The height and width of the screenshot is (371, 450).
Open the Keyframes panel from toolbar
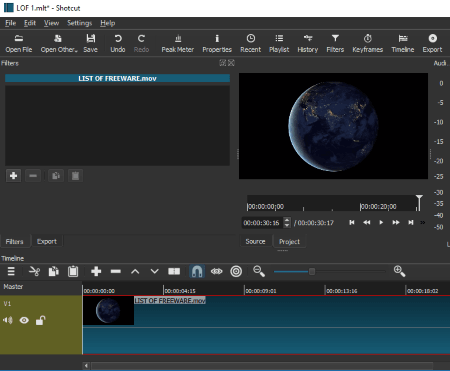pos(368,44)
